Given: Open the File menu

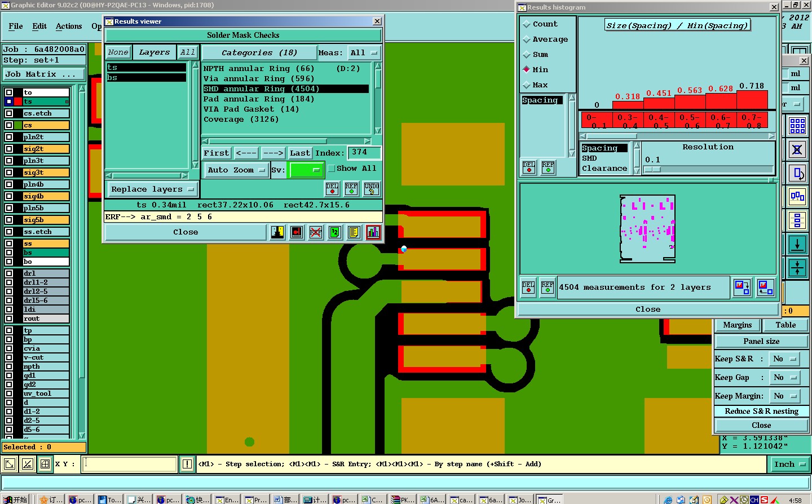Looking at the screenshot, I should pos(16,26).
